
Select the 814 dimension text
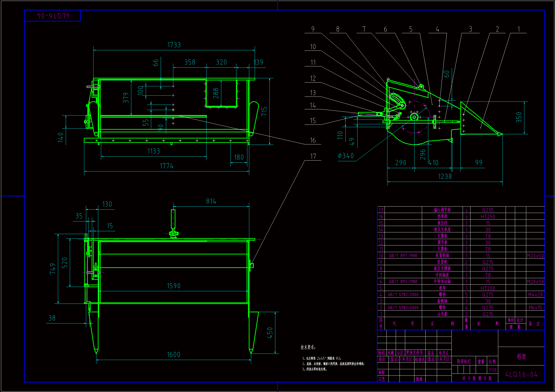coord(211,201)
